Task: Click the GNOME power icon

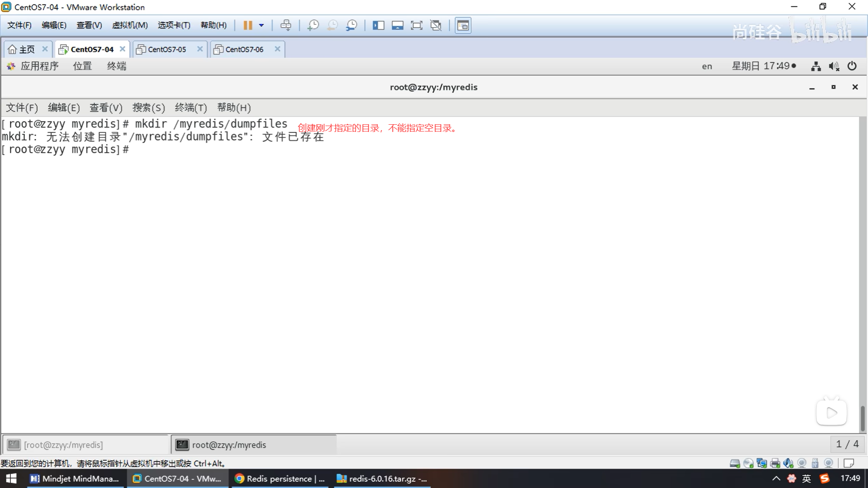Action: tap(852, 66)
